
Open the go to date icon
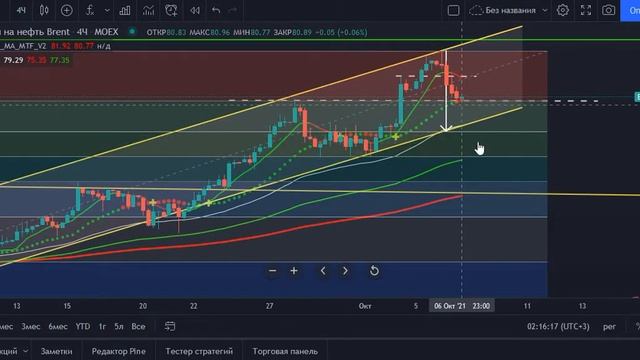tap(170, 326)
